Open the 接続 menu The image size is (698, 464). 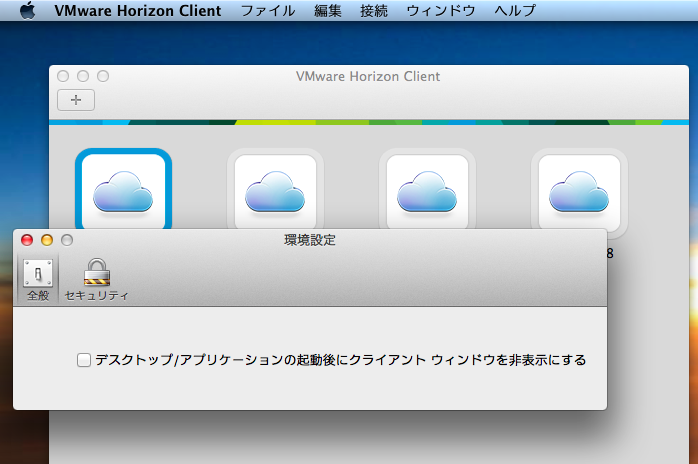(x=374, y=10)
